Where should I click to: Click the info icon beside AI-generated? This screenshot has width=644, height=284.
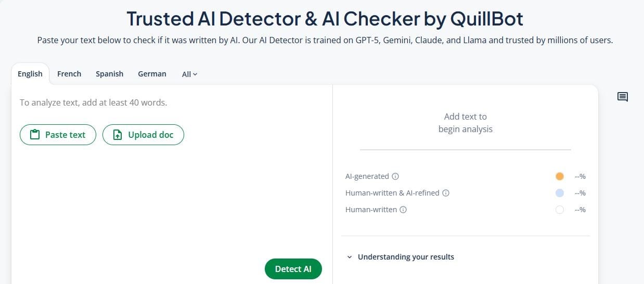(395, 176)
